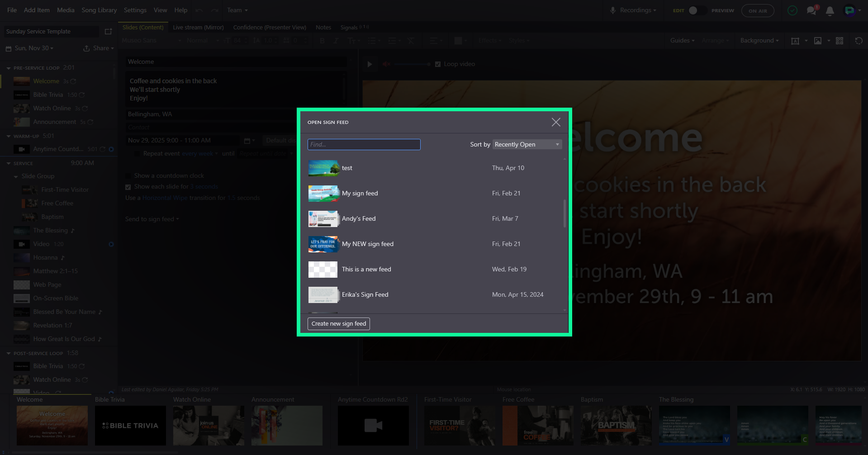Collapse the SERVICE section
868x455 pixels.
(x=9, y=163)
